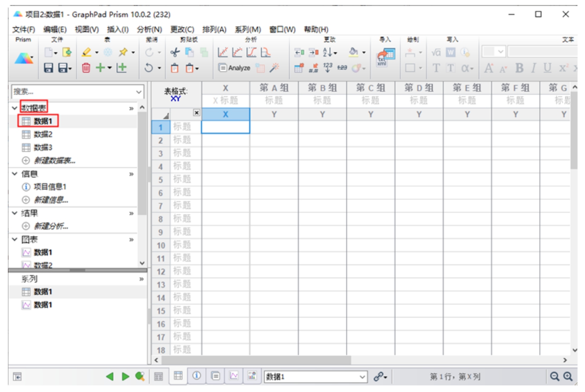Click the info sheet icon in bottom bar
The width and height of the screenshot is (585, 392).
197,376
